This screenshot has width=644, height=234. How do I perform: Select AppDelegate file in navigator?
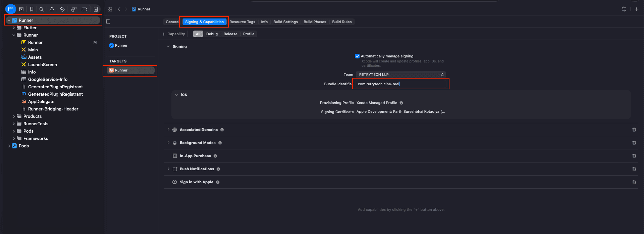pos(41,102)
